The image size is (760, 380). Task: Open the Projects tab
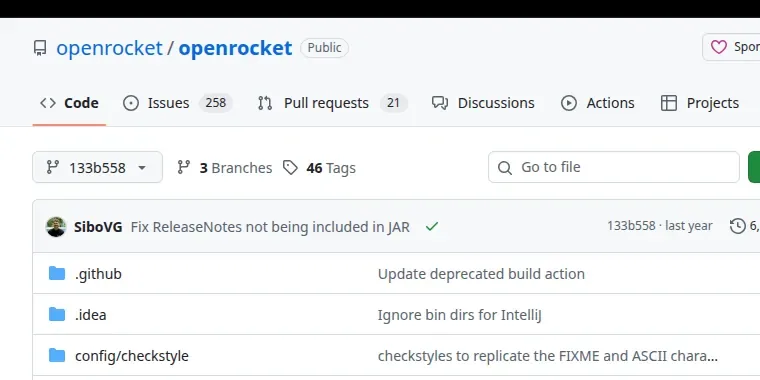[x=700, y=103]
